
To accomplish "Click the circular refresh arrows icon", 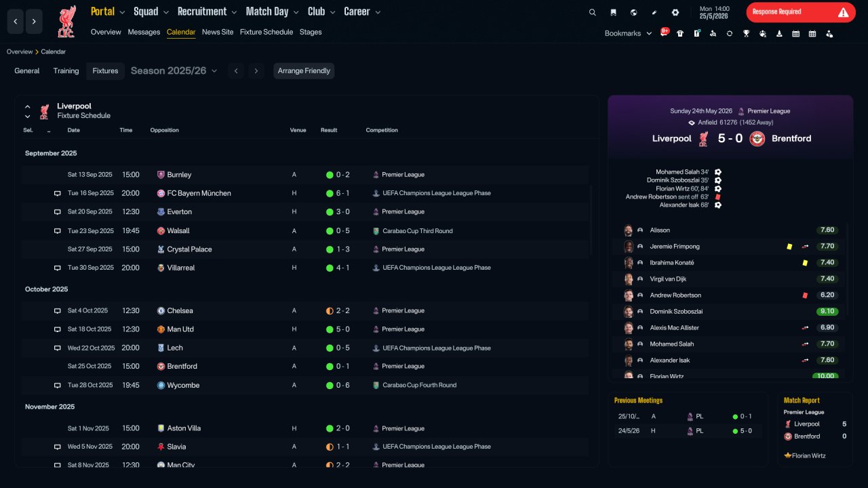I will pyautogui.click(x=730, y=33).
